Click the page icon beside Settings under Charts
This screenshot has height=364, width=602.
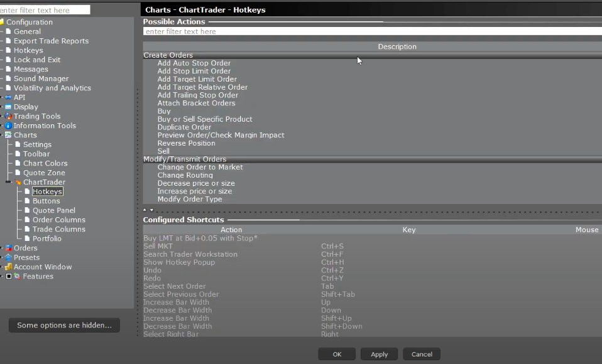18,144
